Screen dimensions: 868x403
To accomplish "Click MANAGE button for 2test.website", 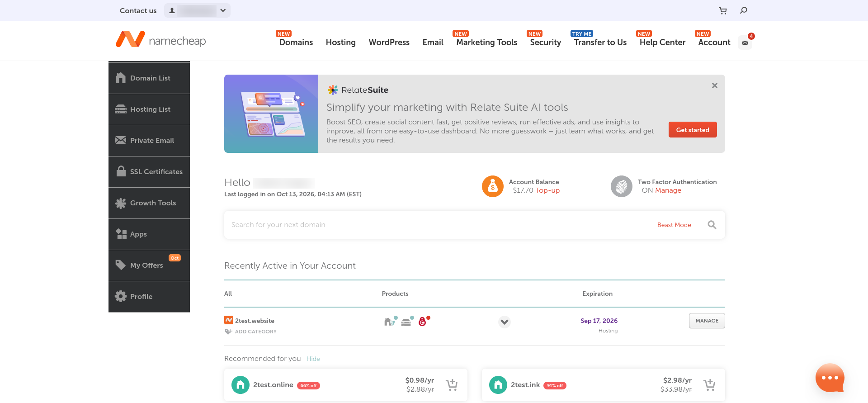I will click(x=707, y=321).
